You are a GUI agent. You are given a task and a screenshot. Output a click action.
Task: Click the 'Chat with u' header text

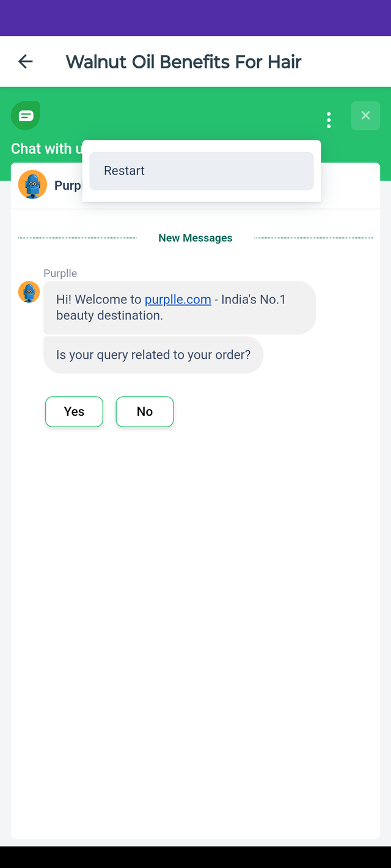coord(46,148)
